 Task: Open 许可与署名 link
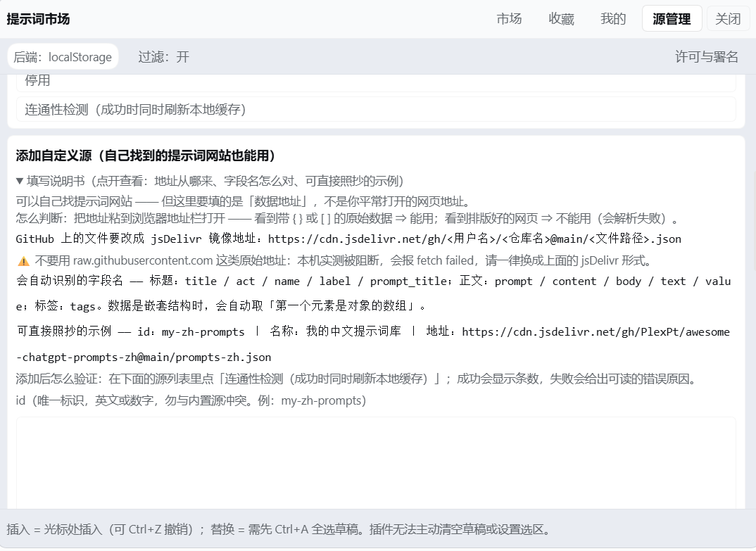point(706,57)
